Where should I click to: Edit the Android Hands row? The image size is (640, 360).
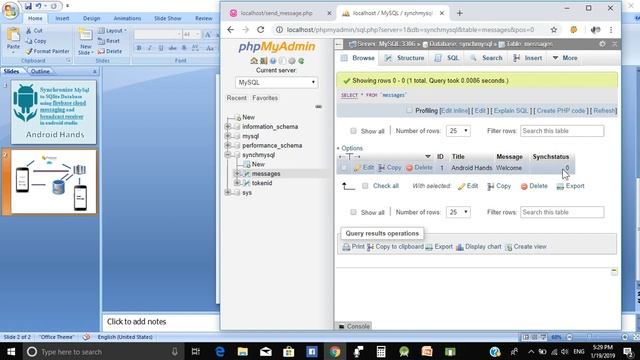[x=364, y=168]
